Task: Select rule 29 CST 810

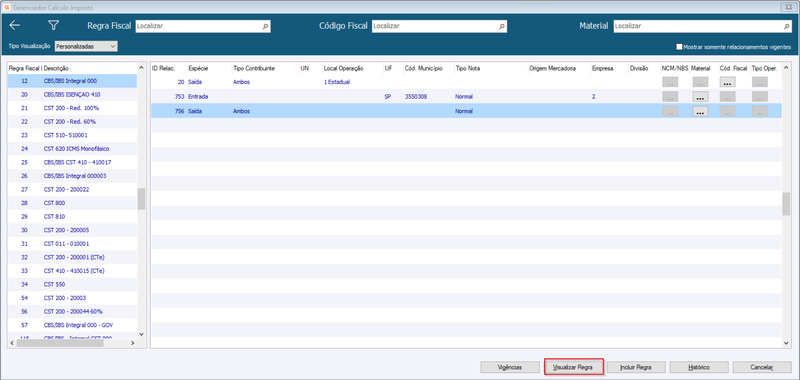Action: click(x=72, y=216)
